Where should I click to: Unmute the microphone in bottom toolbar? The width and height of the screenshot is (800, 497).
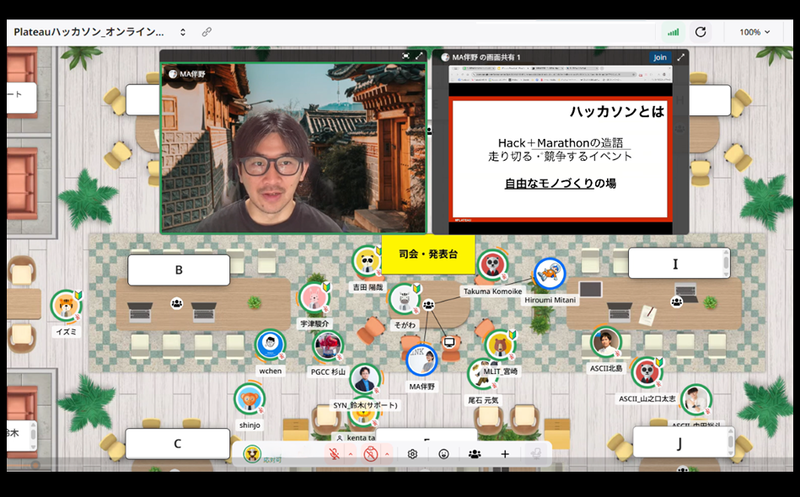334,454
